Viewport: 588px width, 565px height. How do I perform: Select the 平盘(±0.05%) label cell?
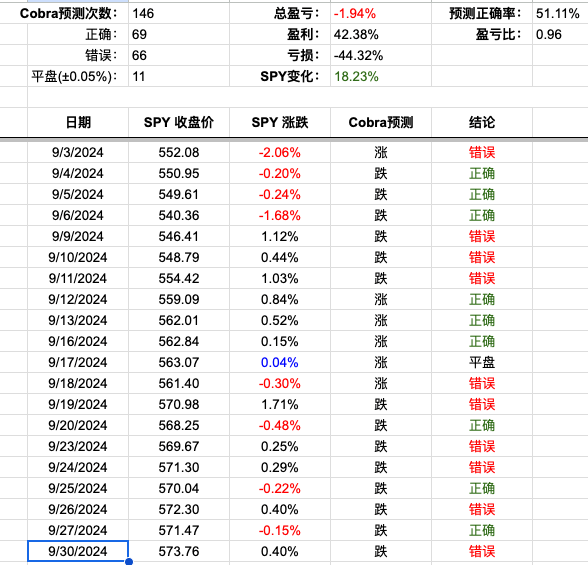tap(78, 76)
